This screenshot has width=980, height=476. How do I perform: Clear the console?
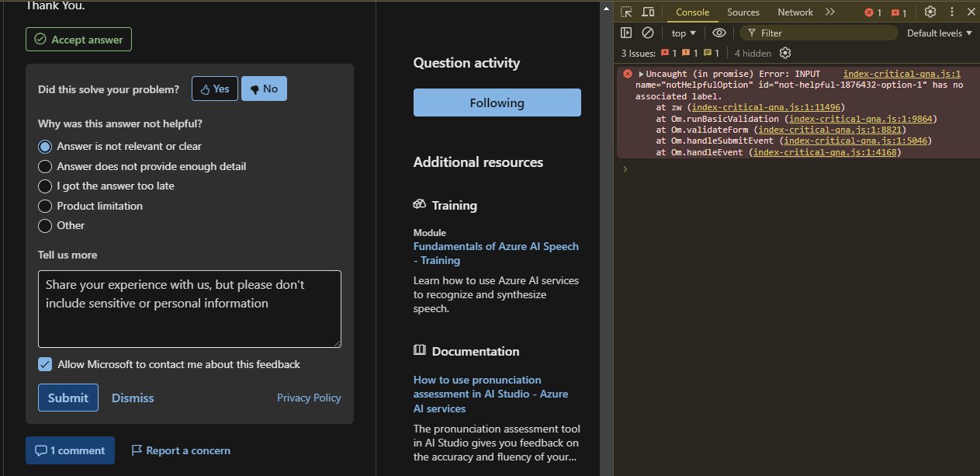(648, 33)
